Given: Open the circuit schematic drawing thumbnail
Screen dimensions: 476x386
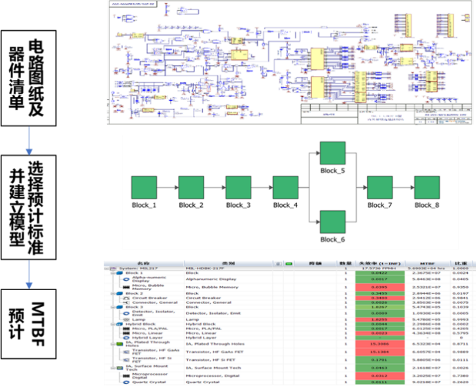Looking at the screenshot, I should pyautogui.click(x=290, y=62).
